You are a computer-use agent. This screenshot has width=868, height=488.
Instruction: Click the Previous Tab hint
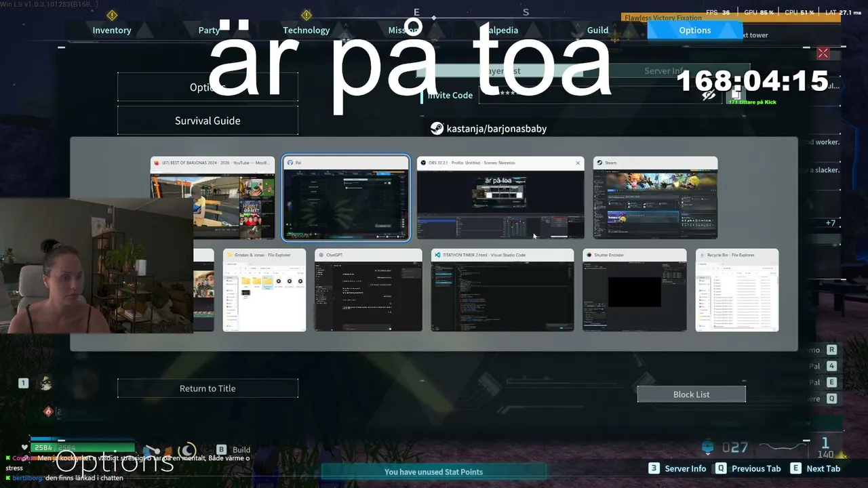pos(749,468)
